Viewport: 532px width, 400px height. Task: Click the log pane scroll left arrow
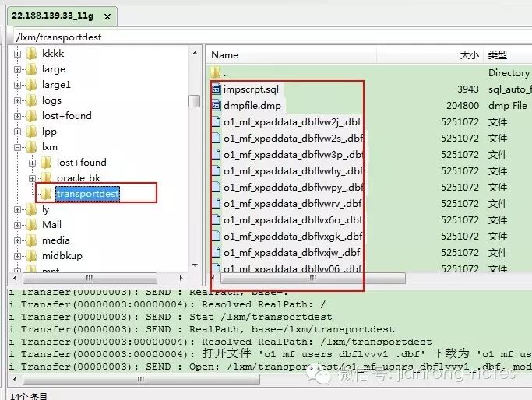15,379
